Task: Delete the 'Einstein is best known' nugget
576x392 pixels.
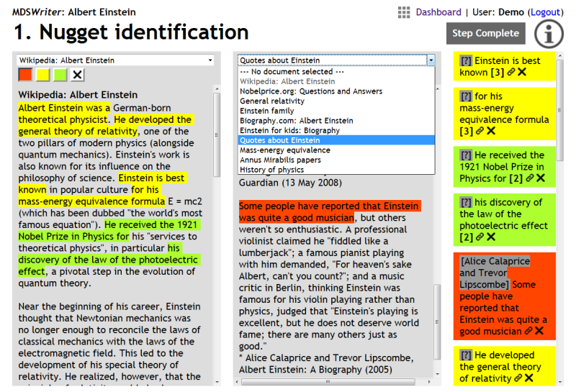Action: 521,73
